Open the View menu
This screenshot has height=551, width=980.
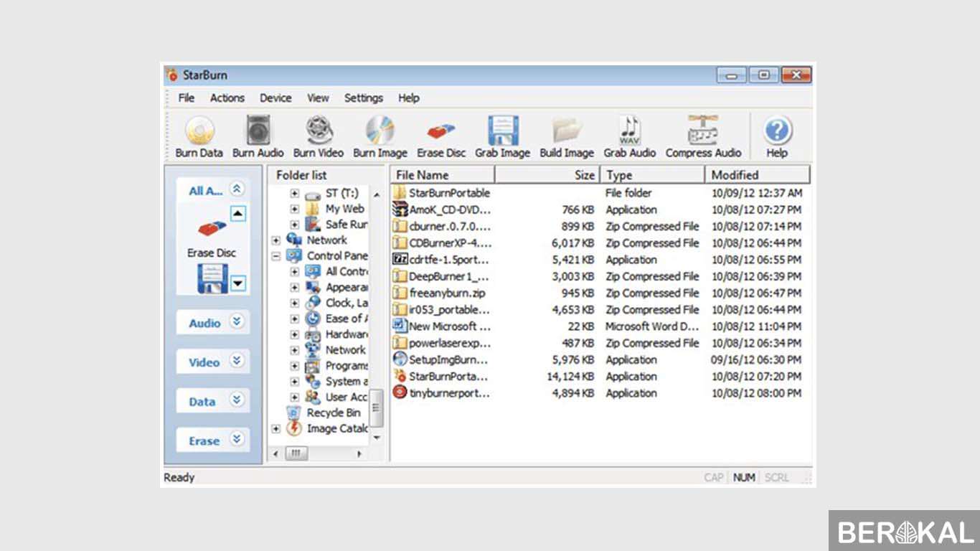point(318,98)
